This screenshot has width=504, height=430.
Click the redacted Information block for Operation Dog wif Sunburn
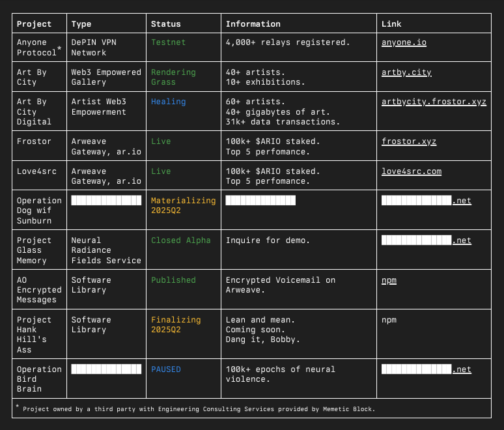[260, 201]
